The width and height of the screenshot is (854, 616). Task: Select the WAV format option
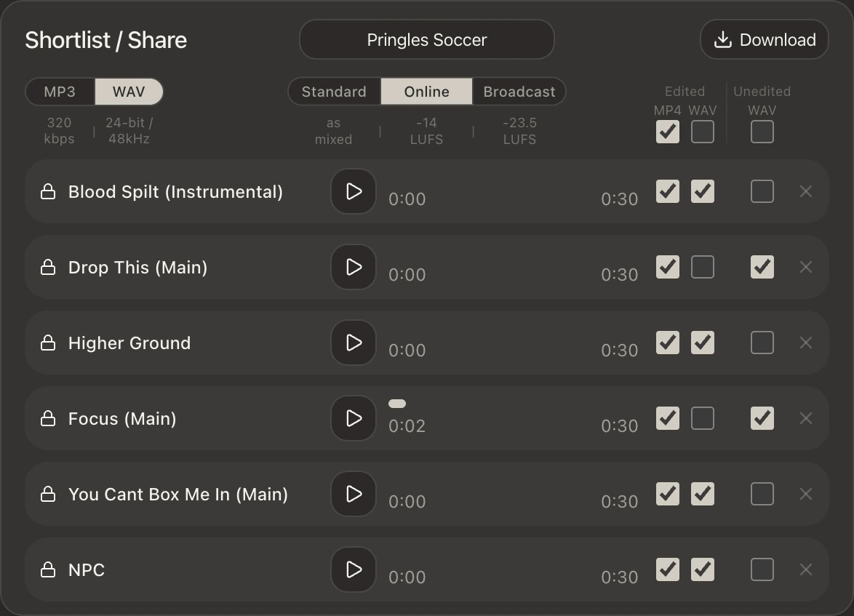pos(129,92)
